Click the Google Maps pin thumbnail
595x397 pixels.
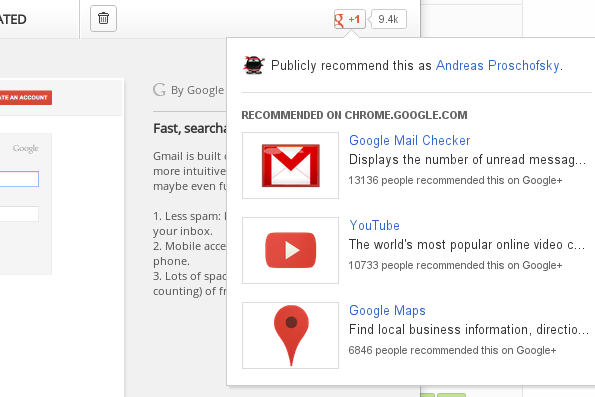tap(290, 335)
